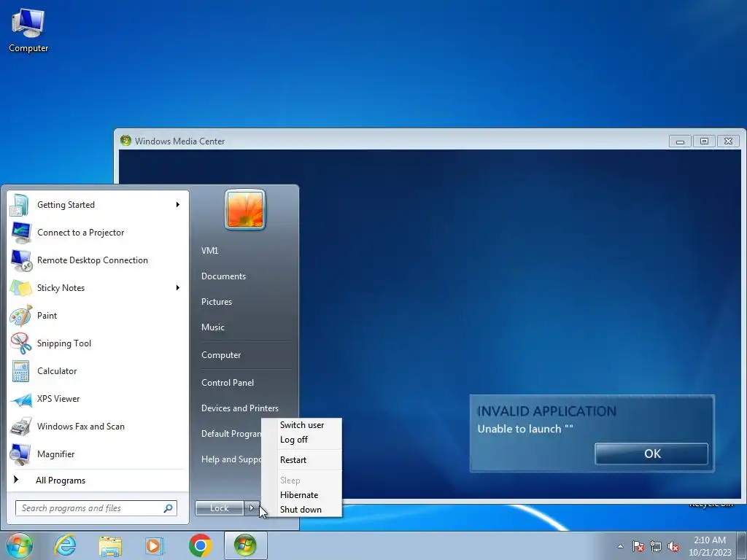Click the Action Center flag tray icon
The image size is (747, 560).
tap(638, 546)
